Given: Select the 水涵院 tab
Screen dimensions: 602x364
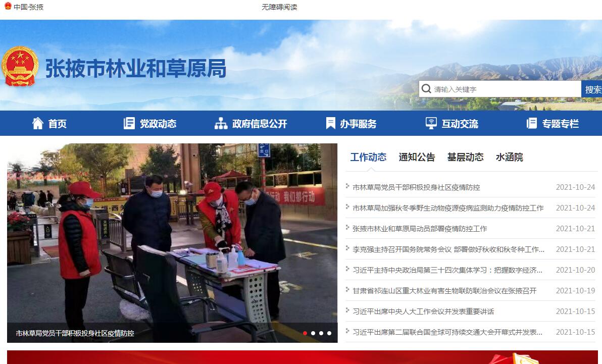Looking at the screenshot, I should coord(509,157).
